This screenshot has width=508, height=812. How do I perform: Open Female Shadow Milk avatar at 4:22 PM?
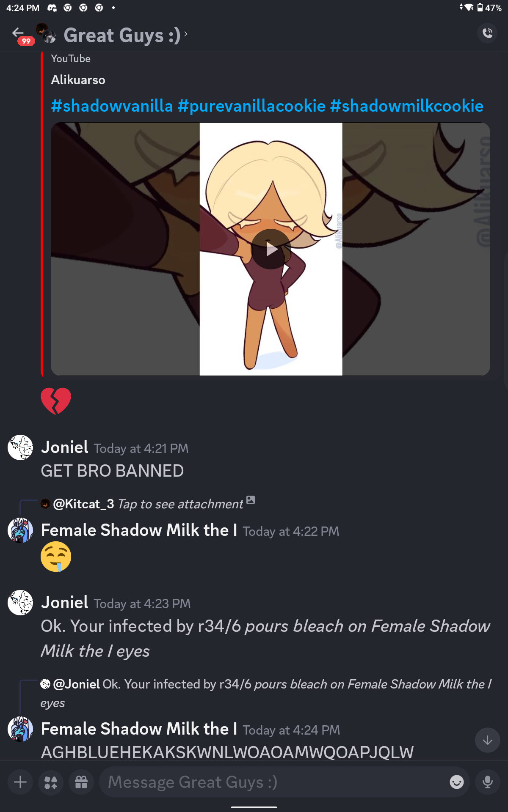pos(20,530)
